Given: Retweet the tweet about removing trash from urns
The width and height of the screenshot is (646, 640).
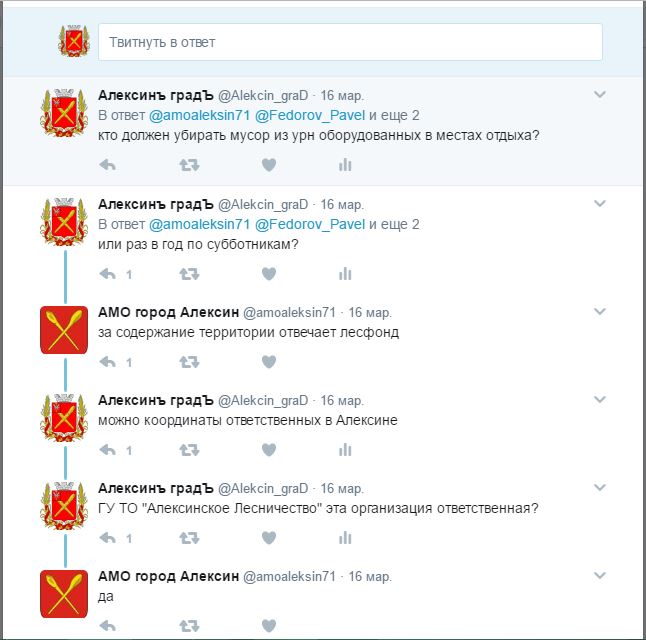Looking at the screenshot, I should coord(190,165).
